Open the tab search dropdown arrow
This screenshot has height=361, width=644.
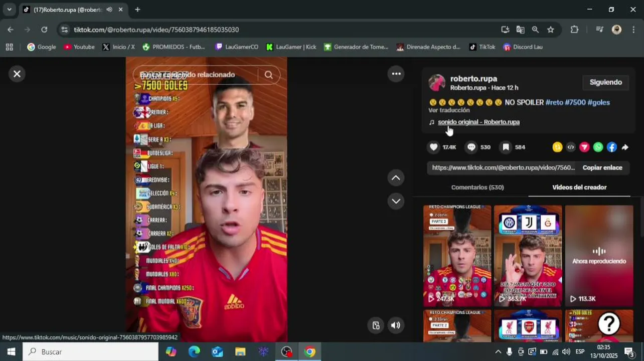tap(9, 10)
